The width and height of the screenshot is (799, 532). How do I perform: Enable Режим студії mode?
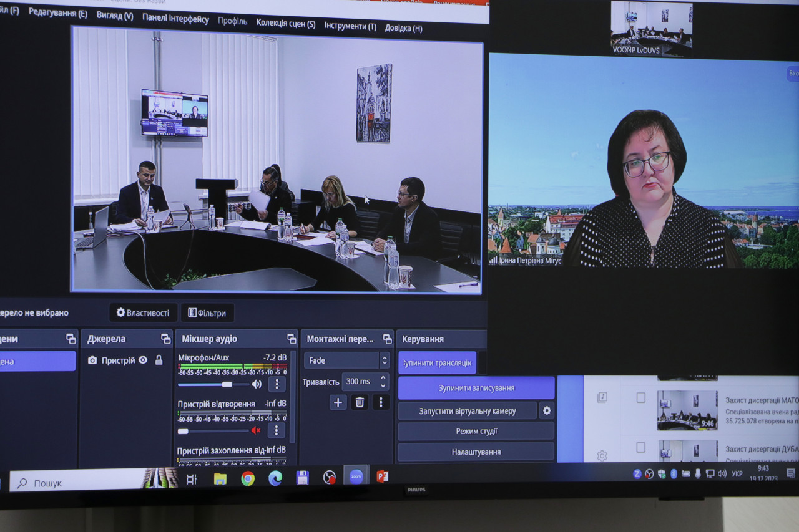click(x=476, y=431)
